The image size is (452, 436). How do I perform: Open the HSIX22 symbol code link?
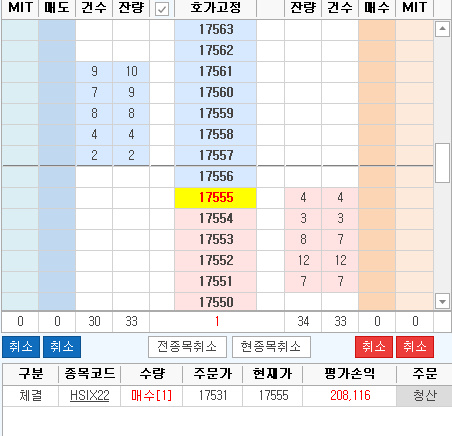[89, 396]
